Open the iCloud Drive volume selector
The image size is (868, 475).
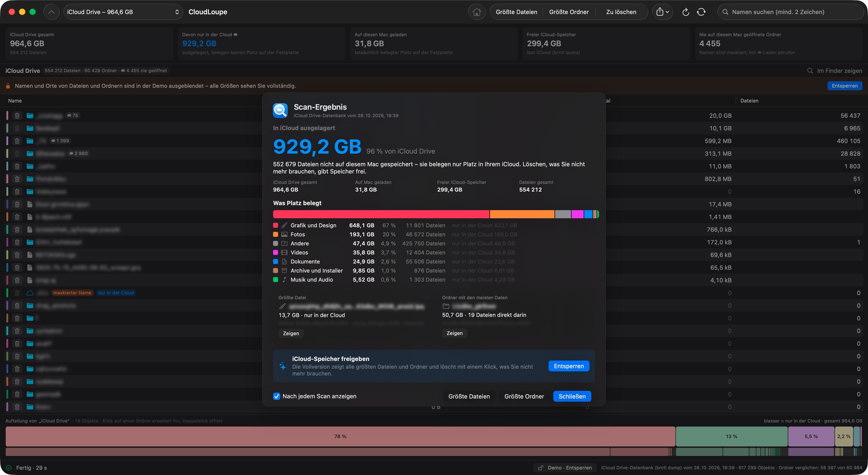pyautogui.click(x=123, y=12)
